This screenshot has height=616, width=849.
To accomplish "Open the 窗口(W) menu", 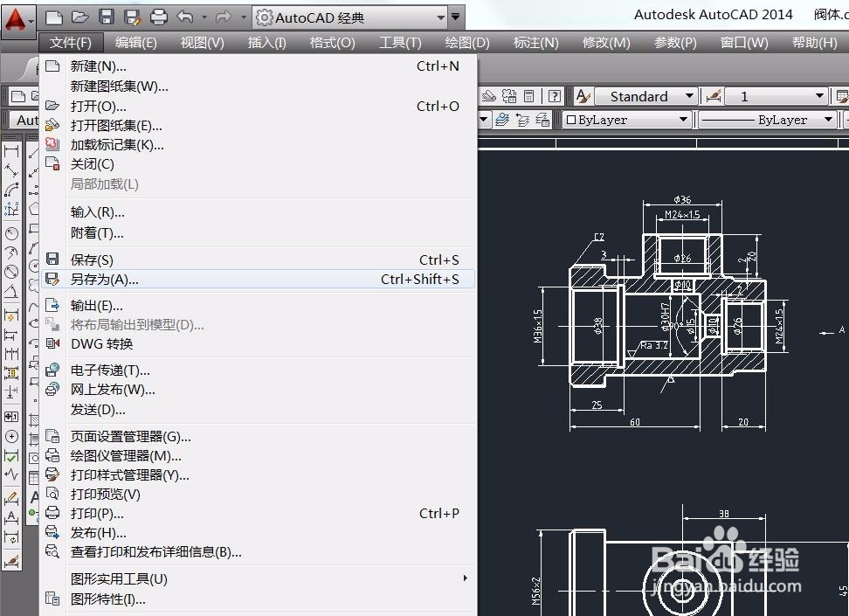I will [744, 43].
